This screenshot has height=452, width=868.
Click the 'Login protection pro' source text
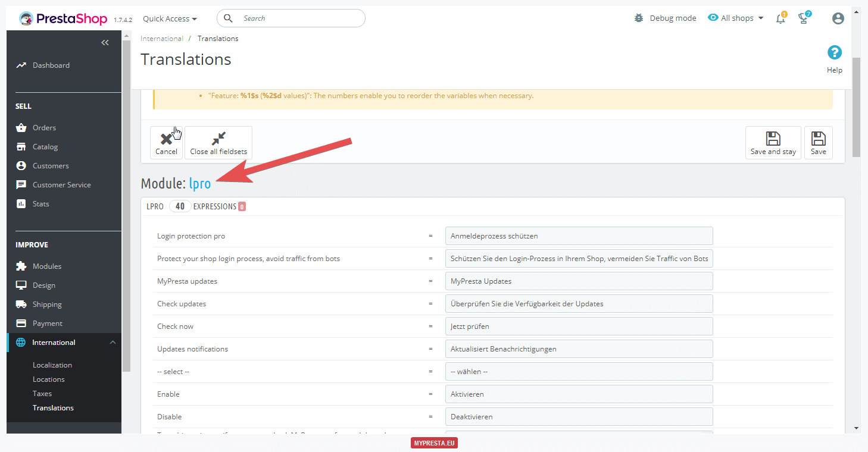191,236
